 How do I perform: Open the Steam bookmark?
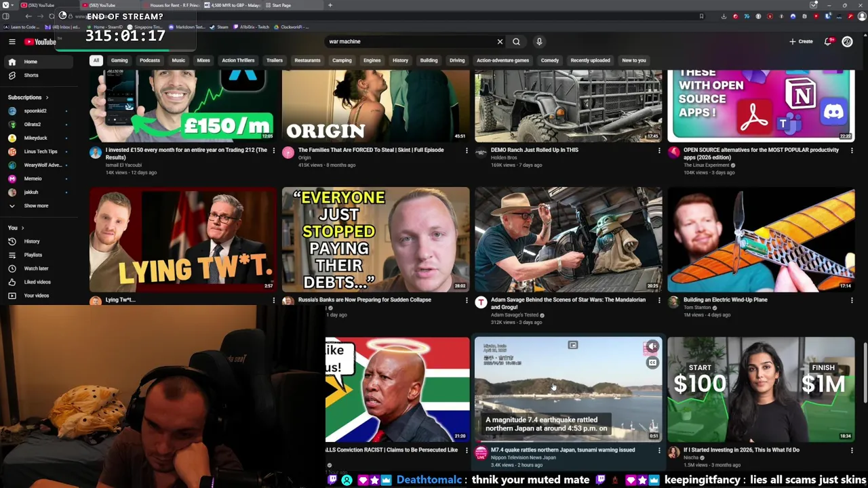pos(219,27)
